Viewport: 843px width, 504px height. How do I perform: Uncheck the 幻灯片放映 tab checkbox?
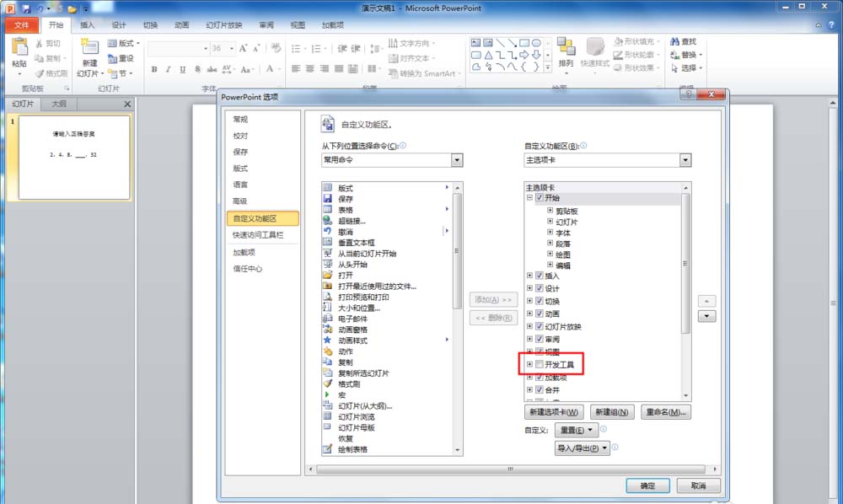click(540, 326)
